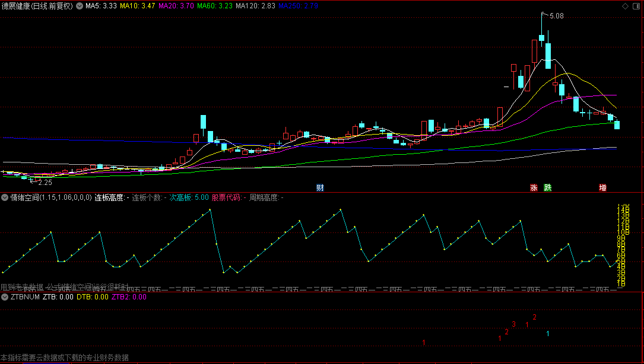The image size is (644, 364).
Task: Click the 次高板: 5.00 value
Action: [189, 197]
